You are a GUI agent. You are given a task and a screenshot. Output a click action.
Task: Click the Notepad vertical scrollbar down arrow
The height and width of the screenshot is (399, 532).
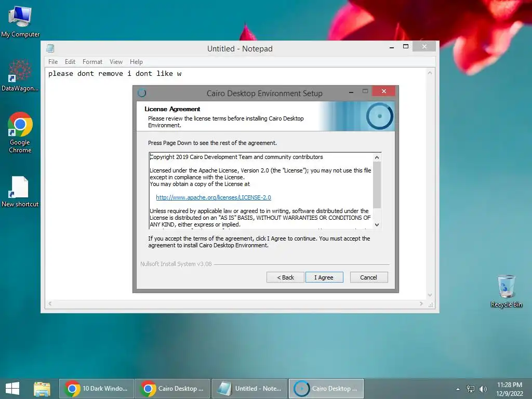pos(430,295)
